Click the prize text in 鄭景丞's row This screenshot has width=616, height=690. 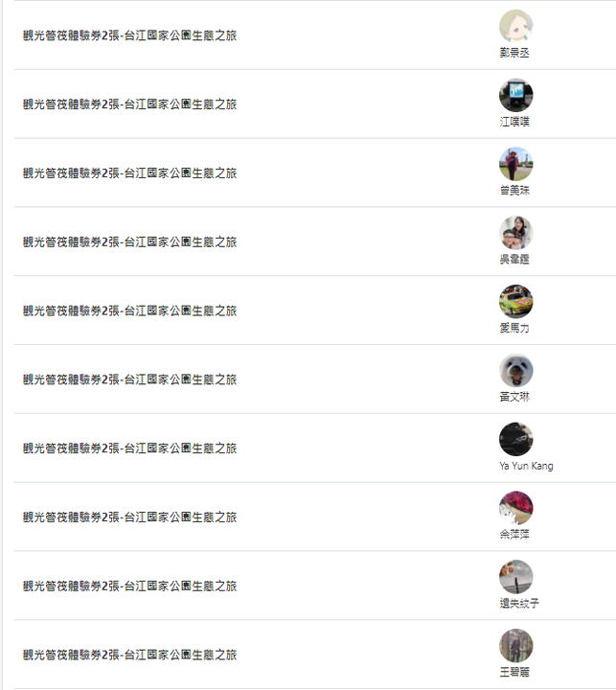point(129,35)
